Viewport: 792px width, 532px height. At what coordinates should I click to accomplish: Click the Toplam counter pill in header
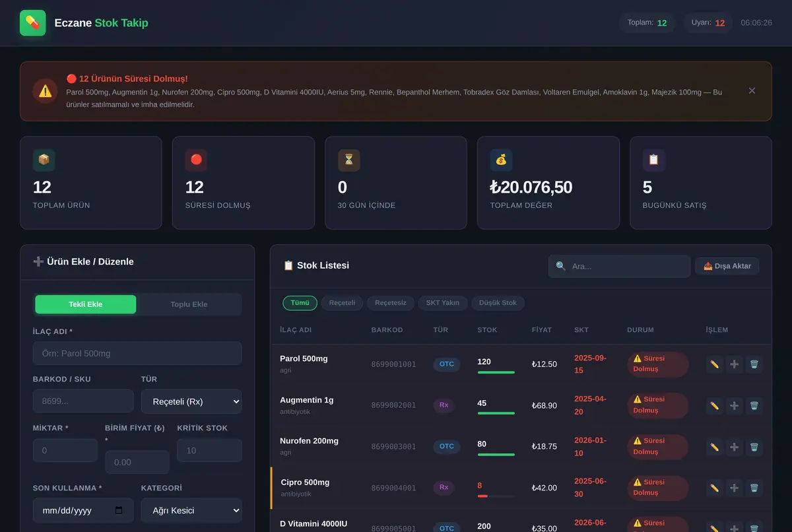[647, 23]
